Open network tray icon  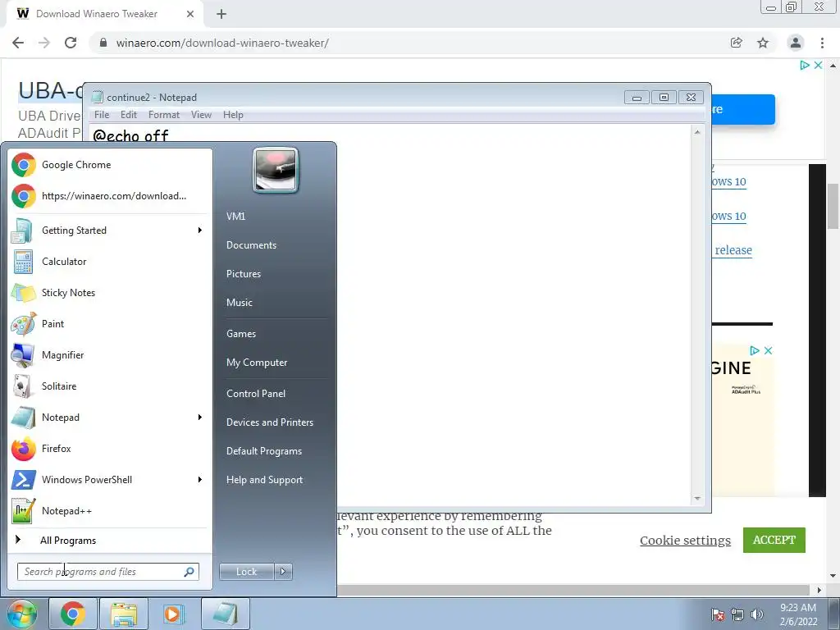pyautogui.click(x=737, y=614)
